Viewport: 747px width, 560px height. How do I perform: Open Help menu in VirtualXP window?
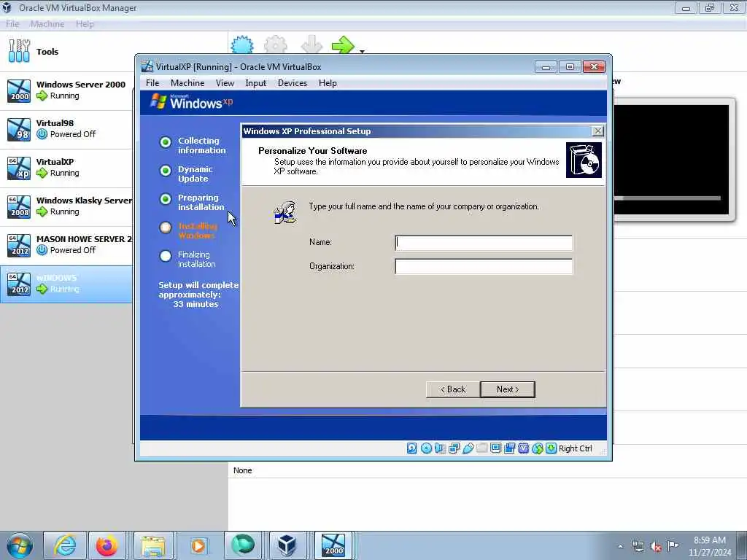(x=328, y=83)
